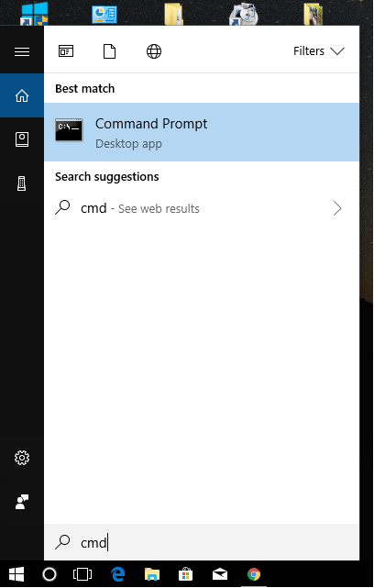
Task: Click the Feedback person icon
Action: (x=22, y=502)
